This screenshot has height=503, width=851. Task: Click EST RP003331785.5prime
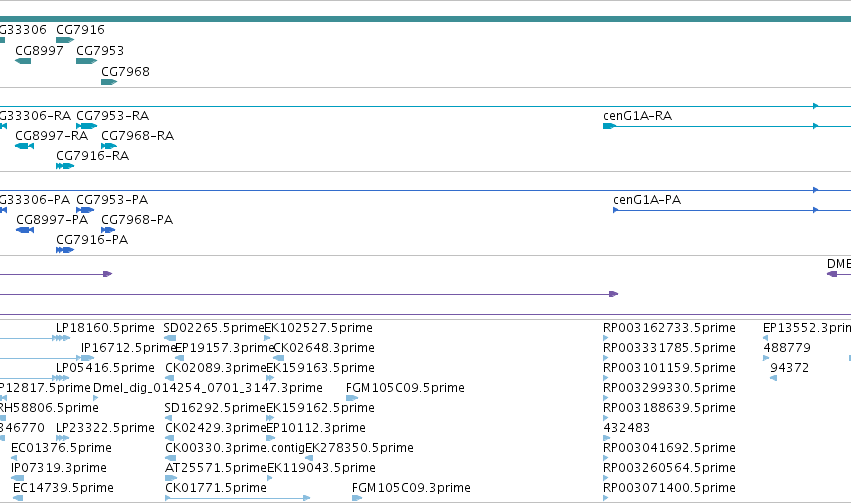tap(669, 348)
